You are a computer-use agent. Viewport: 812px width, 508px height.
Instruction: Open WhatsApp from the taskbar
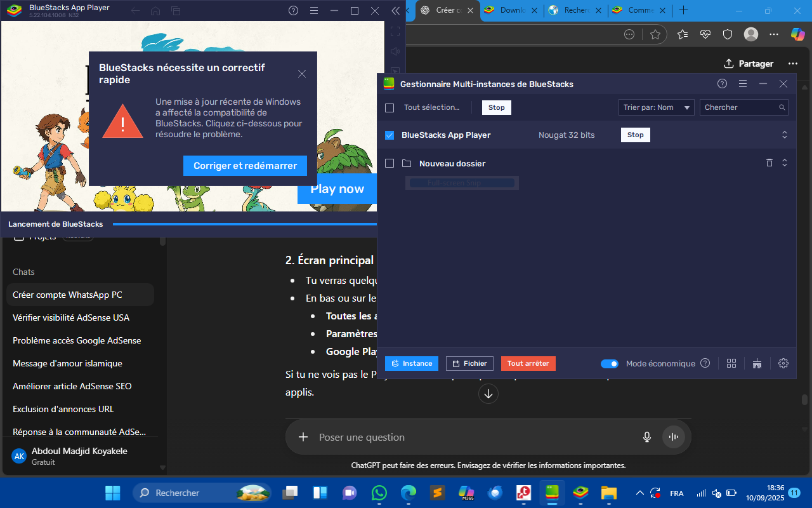[379, 493]
